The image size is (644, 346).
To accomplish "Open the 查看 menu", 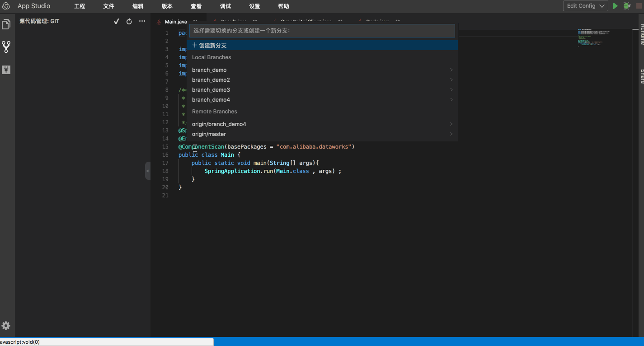I will click(196, 6).
